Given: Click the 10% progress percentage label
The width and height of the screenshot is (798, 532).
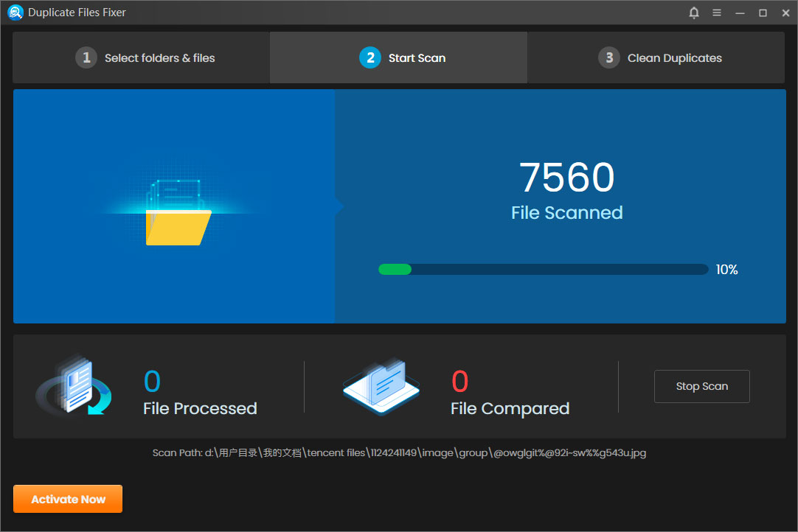Looking at the screenshot, I should tap(726, 270).
